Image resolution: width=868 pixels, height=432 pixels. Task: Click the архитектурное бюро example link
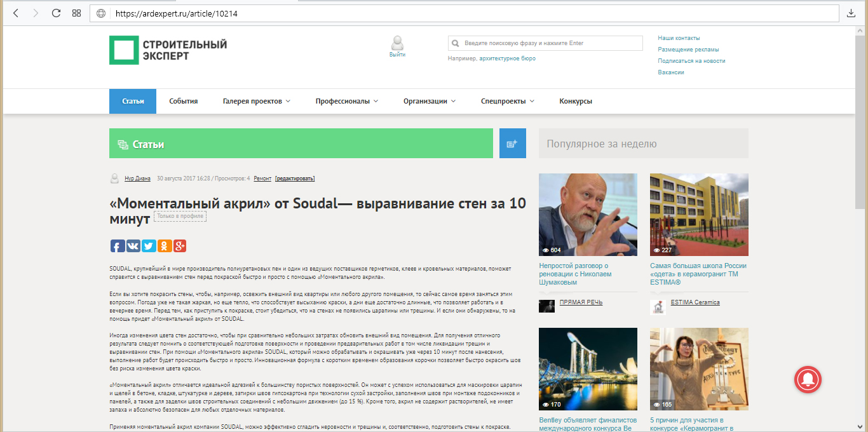click(x=507, y=58)
